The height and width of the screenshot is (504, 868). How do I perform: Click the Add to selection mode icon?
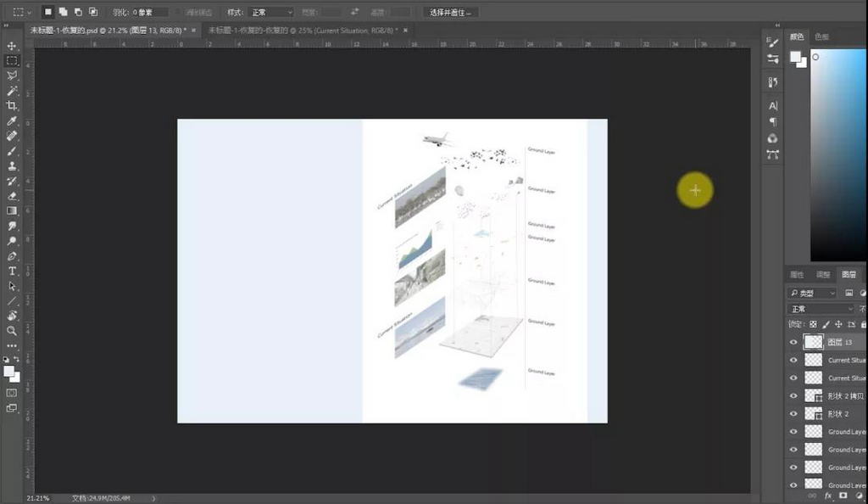(63, 12)
